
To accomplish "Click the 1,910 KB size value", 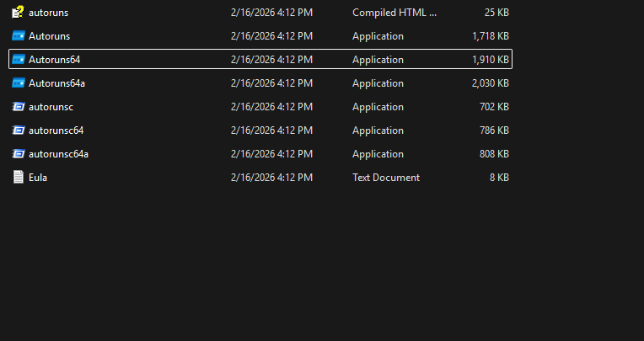I will (x=491, y=60).
